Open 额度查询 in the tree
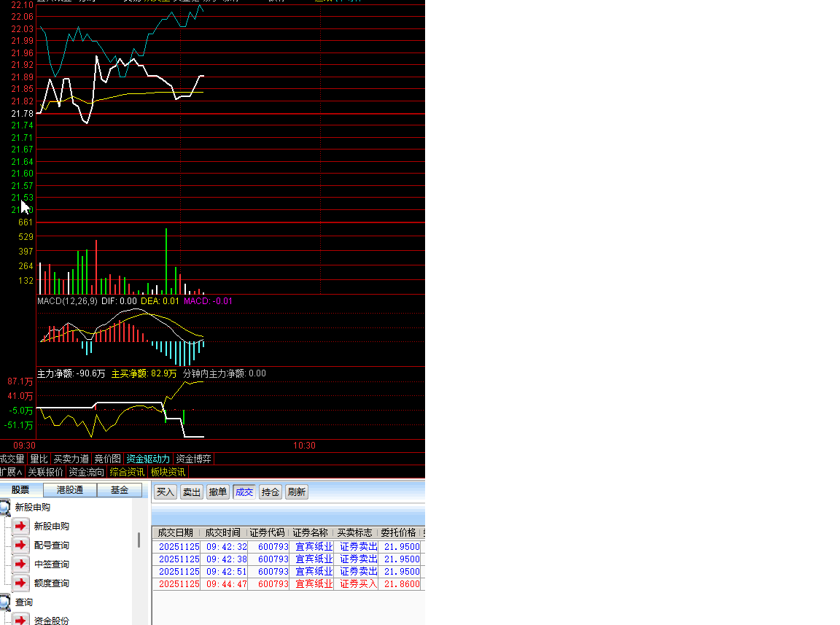 [x=52, y=583]
